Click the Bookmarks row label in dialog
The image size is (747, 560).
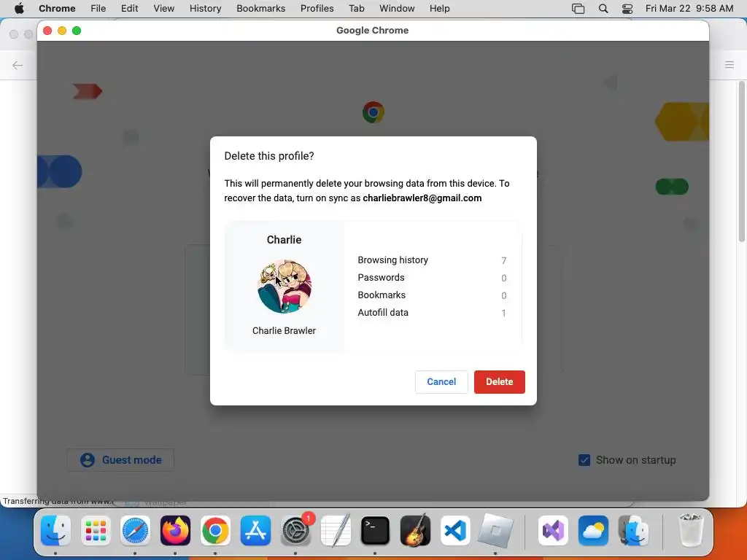(x=382, y=295)
